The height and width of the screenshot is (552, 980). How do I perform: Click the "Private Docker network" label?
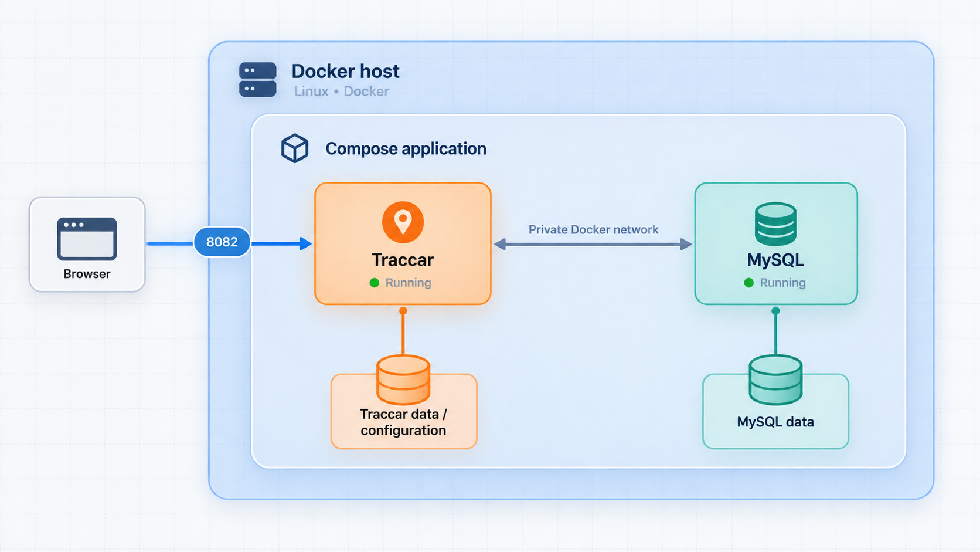593,229
